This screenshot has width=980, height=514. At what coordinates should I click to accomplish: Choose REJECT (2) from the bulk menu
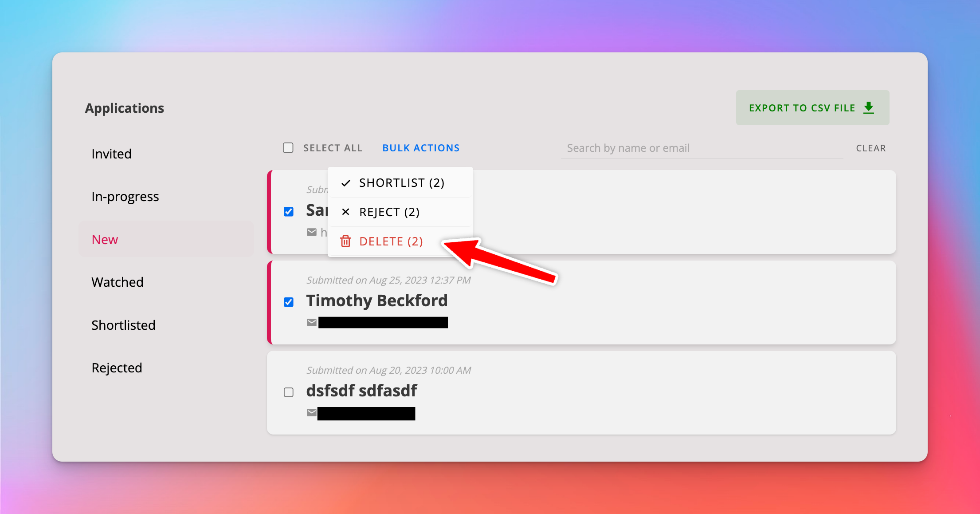(400, 212)
